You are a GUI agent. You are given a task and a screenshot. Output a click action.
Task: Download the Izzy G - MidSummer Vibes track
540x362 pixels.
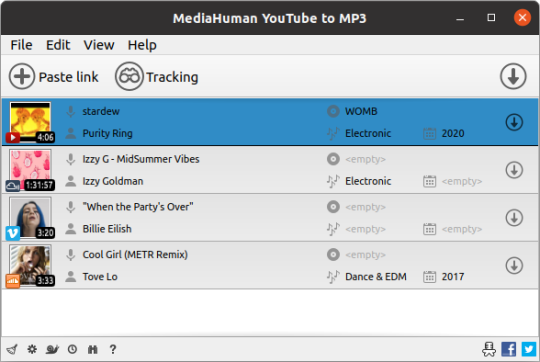pyautogui.click(x=514, y=170)
